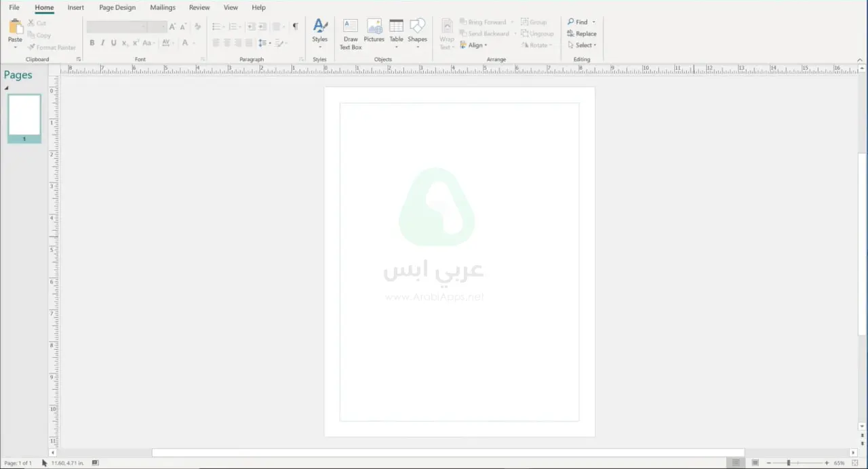Open the Replace tool

(x=585, y=33)
